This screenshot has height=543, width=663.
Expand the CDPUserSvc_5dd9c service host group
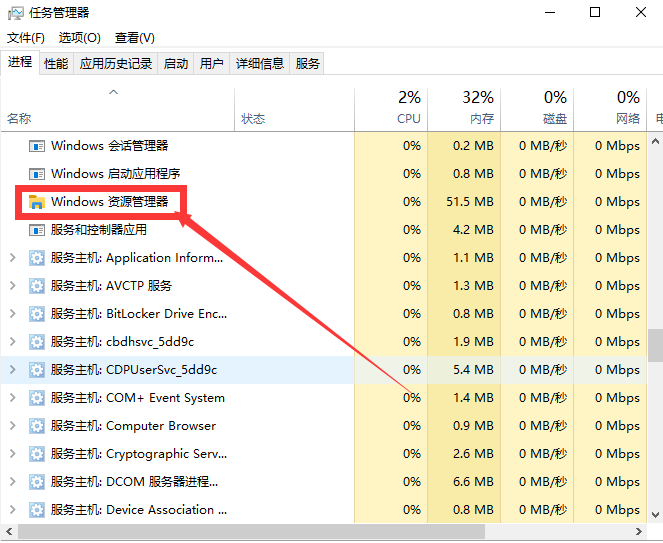pos(12,370)
